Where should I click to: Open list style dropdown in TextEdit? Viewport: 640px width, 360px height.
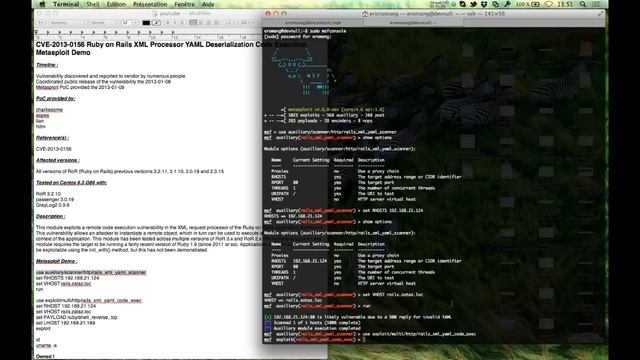point(244,22)
